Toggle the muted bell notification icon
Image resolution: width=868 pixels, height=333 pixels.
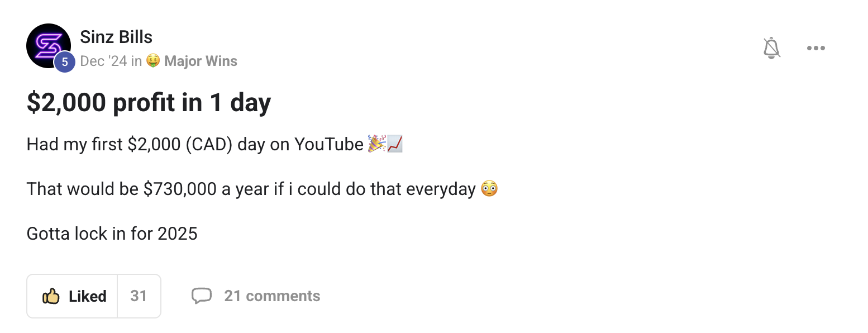[771, 48]
